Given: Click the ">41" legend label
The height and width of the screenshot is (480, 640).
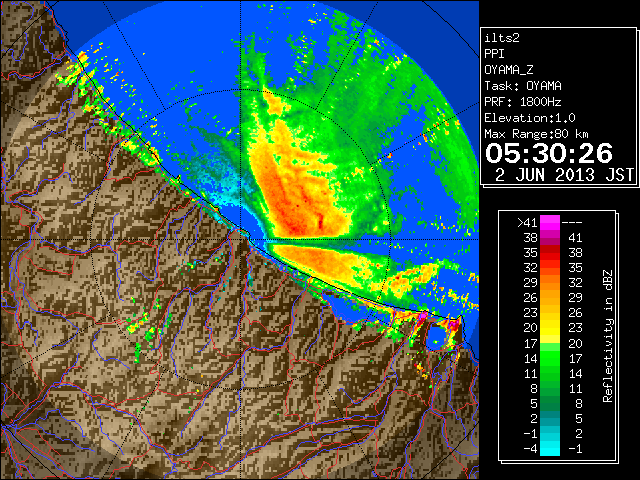Looking at the screenshot, I should pyautogui.click(x=527, y=222).
